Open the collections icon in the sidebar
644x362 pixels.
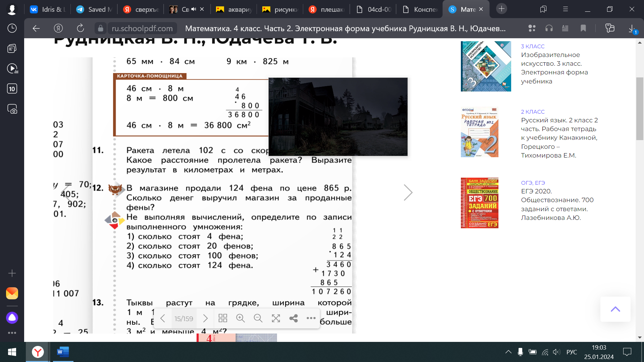(x=12, y=49)
